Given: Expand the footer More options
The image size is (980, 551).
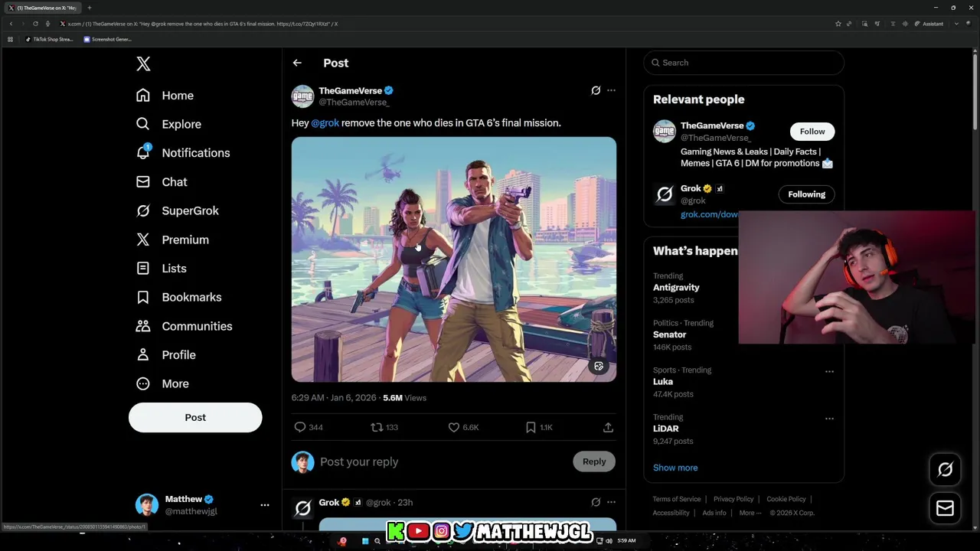Looking at the screenshot, I should pos(750,513).
